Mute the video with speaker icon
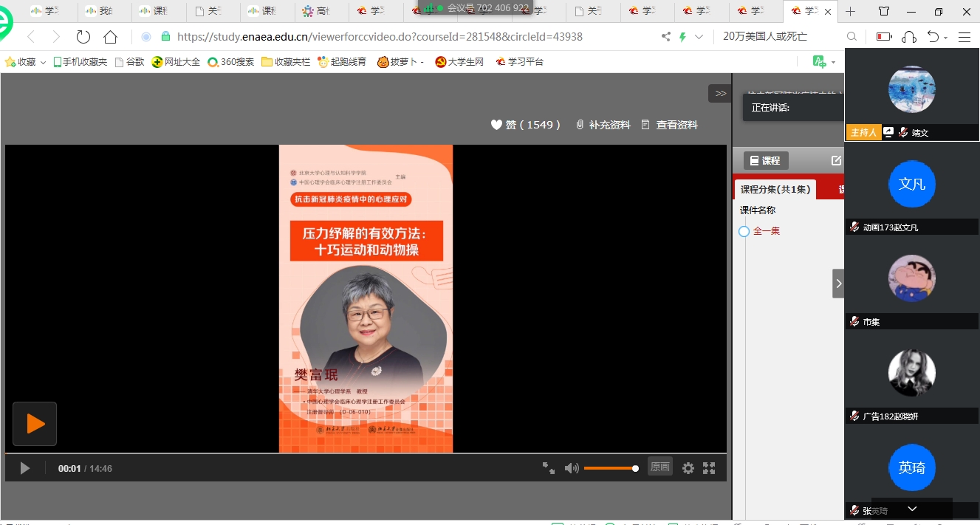Image resolution: width=980 pixels, height=525 pixels. coord(572,468)
